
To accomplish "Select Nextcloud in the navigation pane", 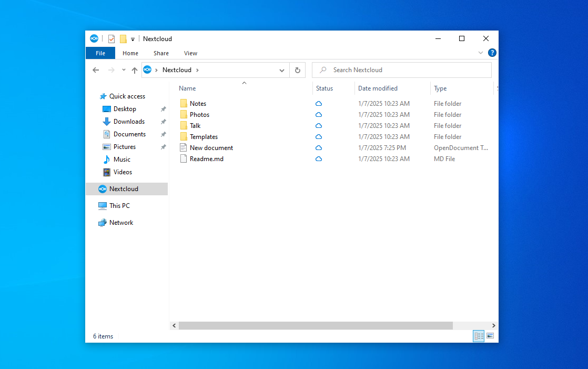I will click(127, 189).
